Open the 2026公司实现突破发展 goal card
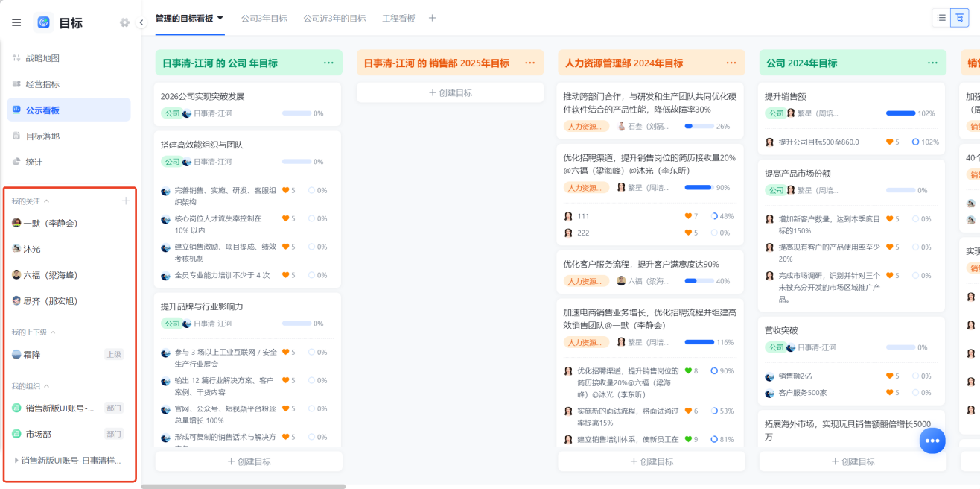 248,104
